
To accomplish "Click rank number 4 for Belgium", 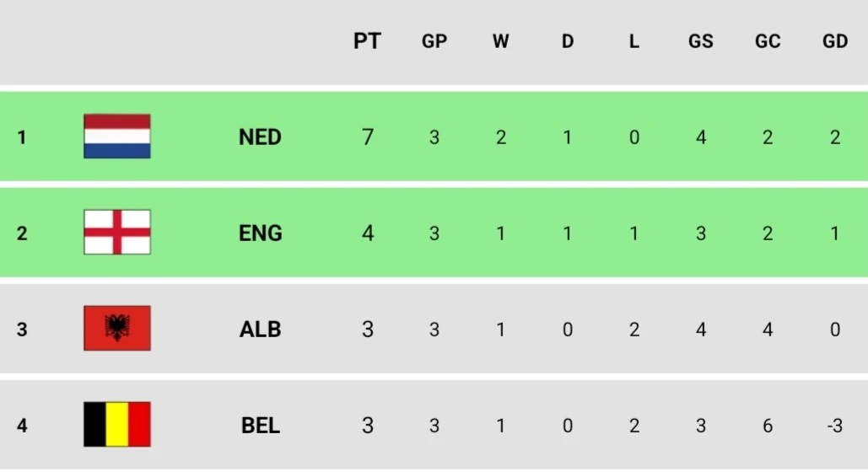I will point(22,426).
